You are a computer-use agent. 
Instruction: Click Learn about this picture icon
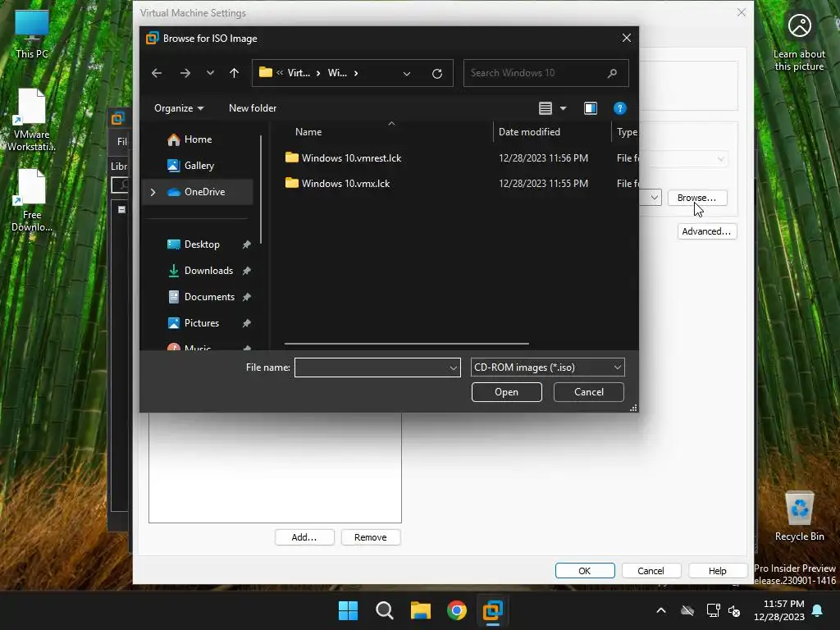pos(799,42)
